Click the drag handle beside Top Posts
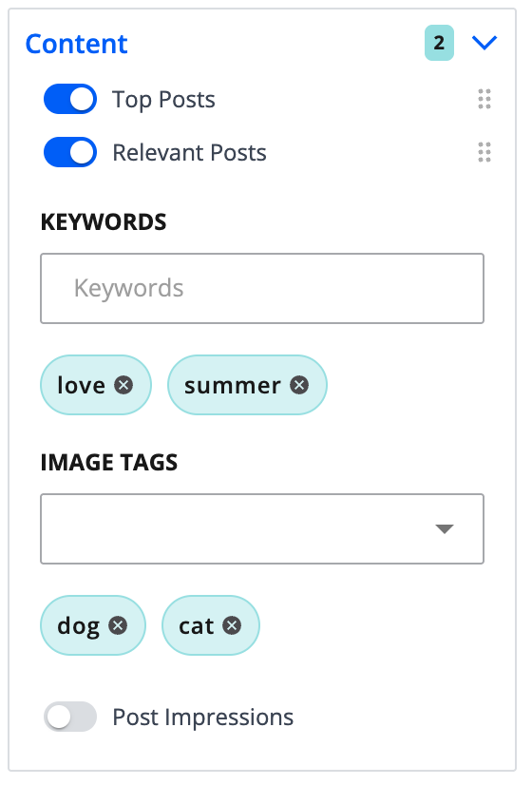The height and width of the screenshot is (785, 532). [x=484, y=99]
